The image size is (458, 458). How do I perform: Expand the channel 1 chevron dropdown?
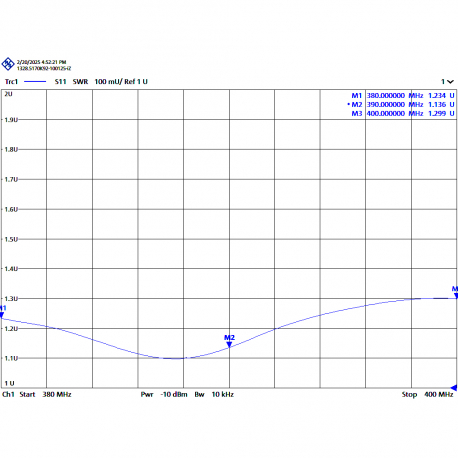click(x=450, y=82)
